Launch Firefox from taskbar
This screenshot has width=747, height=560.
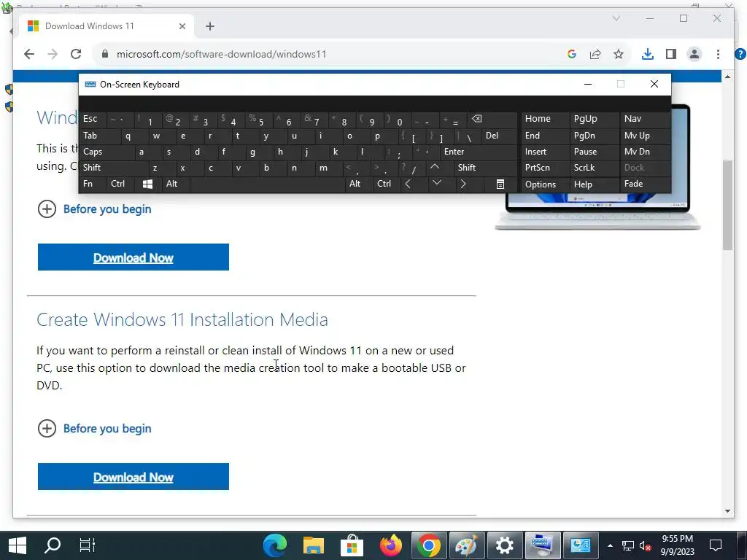[391, 545]
